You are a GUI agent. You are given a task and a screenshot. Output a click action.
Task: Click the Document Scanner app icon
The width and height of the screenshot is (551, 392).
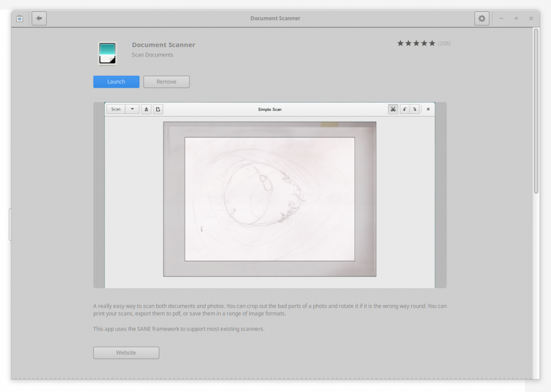coord(107,54)
